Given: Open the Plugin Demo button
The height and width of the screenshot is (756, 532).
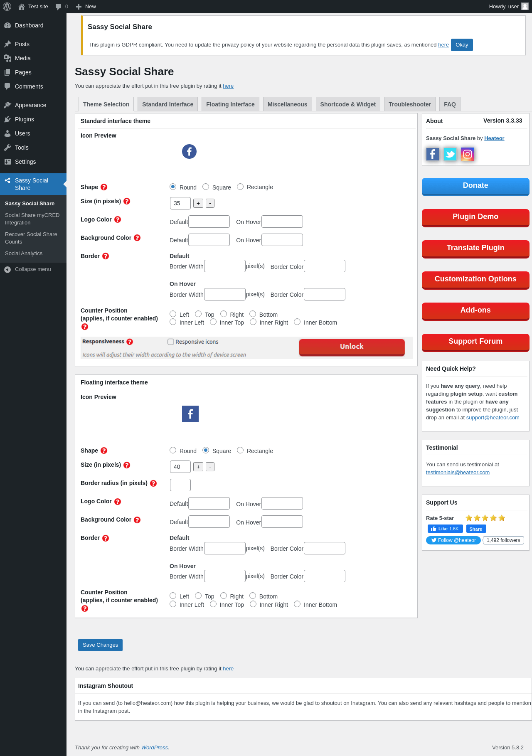Looking at the screenshot, I should click(x=475, y=217).
